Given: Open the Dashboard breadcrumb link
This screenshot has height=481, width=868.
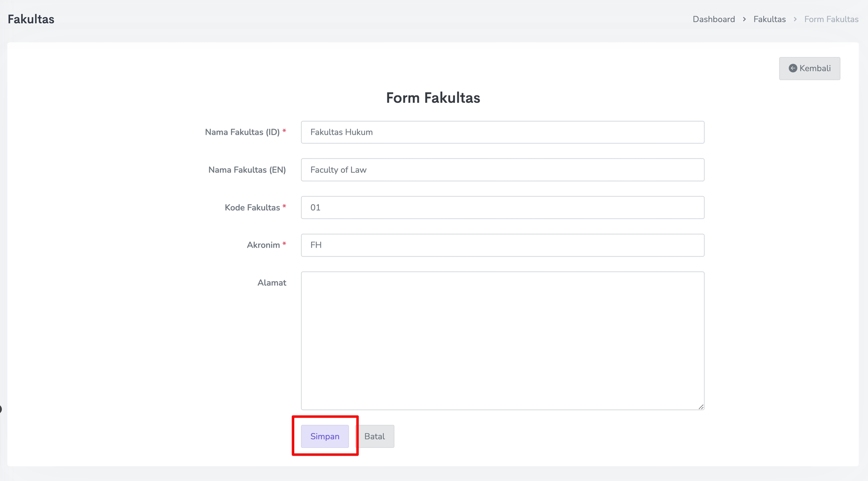Looking at the screenshot, I should point(714,19).
